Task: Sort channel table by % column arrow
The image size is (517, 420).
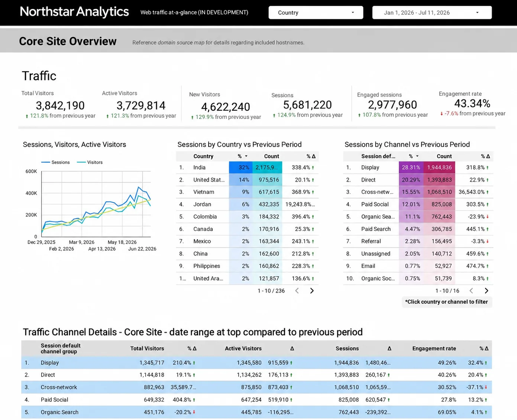Action: click(x=417, y=156)
